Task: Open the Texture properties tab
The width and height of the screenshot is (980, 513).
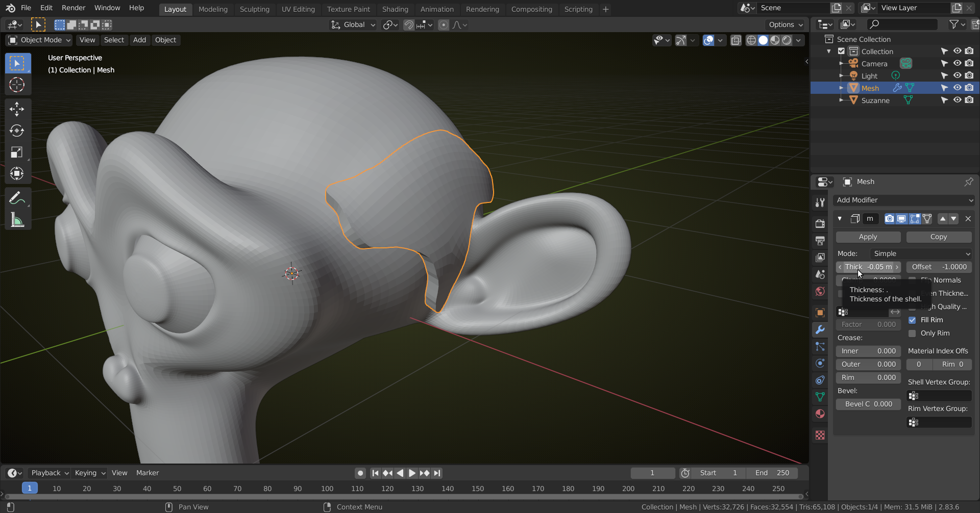Action: [820, 435]
